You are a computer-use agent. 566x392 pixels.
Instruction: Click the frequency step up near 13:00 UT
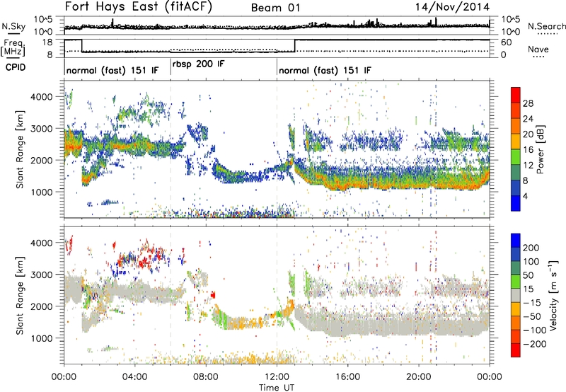point(295,45)
